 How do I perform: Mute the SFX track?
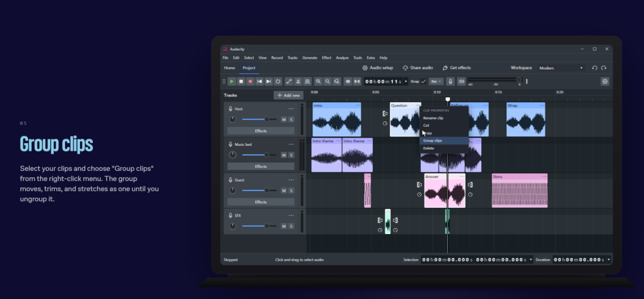pyautogui.click(x=284, y=226)
